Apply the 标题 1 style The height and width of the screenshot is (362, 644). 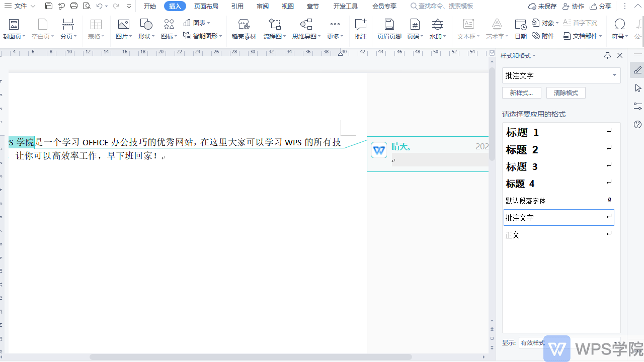pos(522,132)
